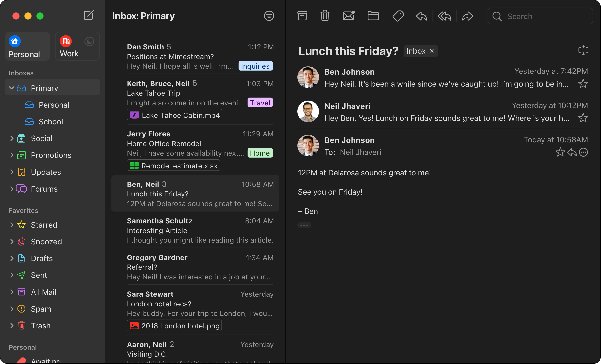Click the label tag icon

coord(398,16)
